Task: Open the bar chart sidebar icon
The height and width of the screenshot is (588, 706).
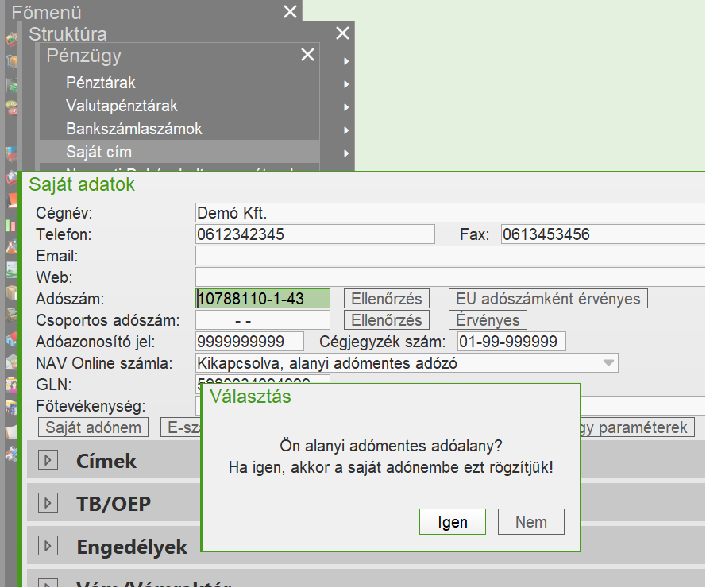Action: pos(11,223)
